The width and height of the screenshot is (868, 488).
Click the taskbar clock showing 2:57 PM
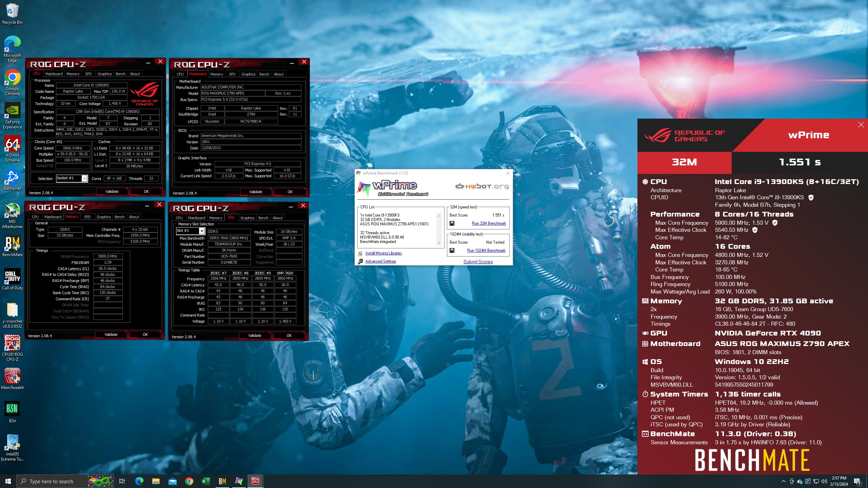click(839, 481)
